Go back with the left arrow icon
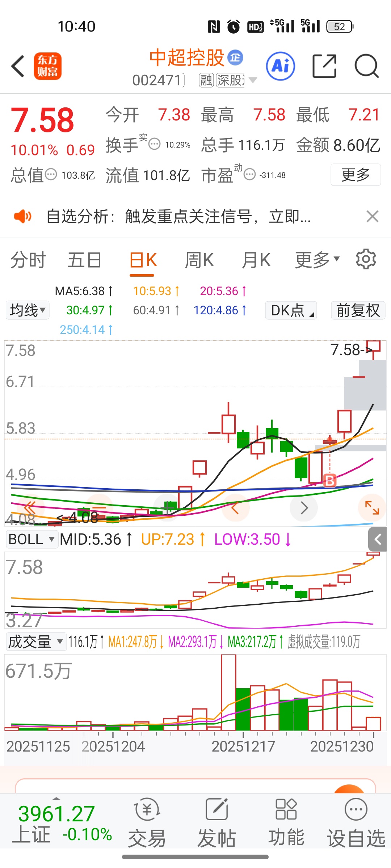The image size is (391, 868). (x=18, y=66)
